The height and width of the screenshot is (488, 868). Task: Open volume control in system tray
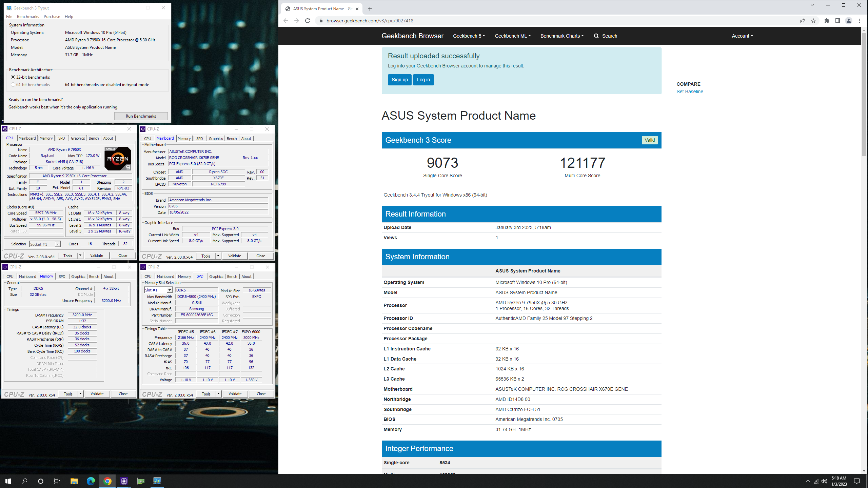pos(824,482)
